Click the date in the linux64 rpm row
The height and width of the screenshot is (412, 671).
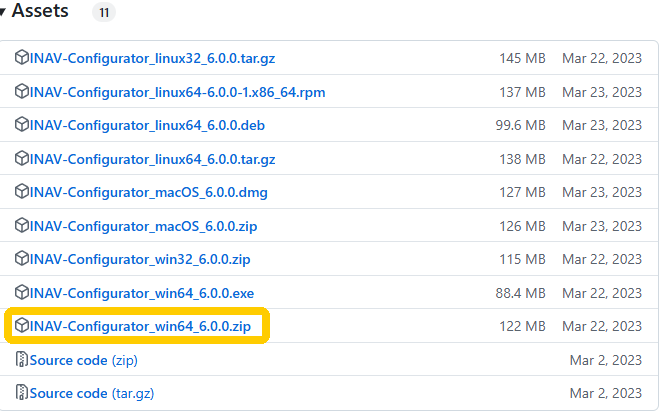(602, 92)
